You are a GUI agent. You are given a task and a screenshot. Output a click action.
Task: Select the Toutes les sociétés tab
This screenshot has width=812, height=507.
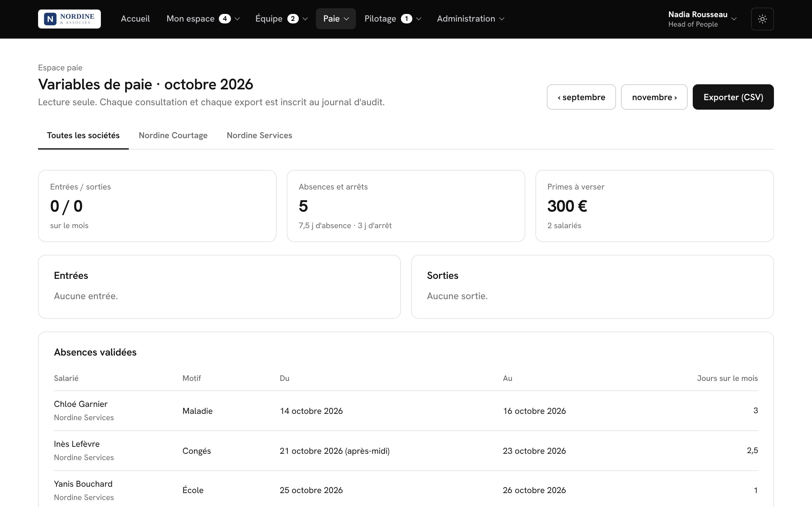pos(83,136)
